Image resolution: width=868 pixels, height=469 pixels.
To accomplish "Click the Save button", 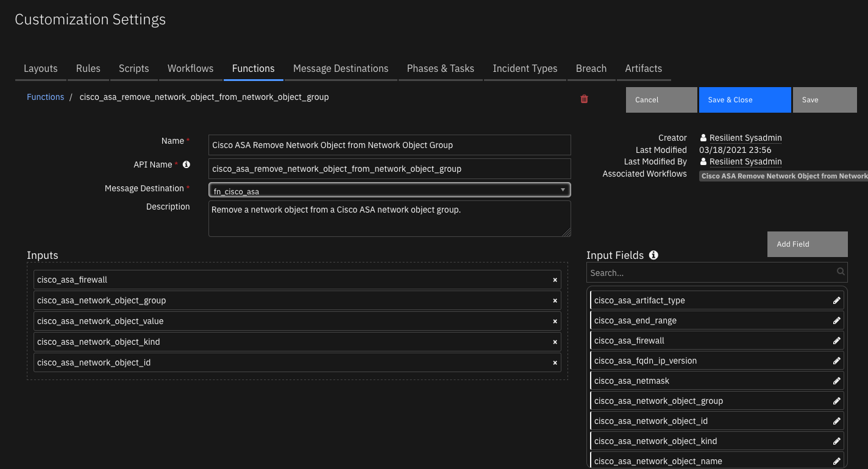I will click(825, 100).
